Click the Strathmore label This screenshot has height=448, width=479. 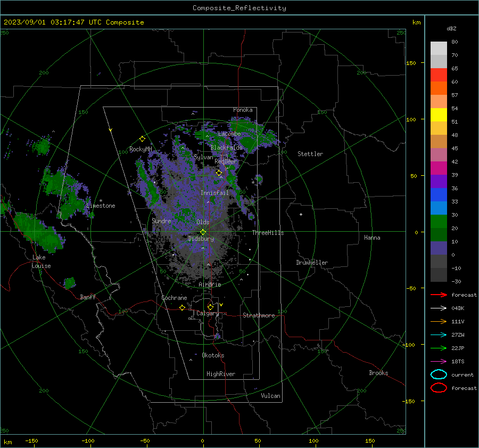point(259,315)
